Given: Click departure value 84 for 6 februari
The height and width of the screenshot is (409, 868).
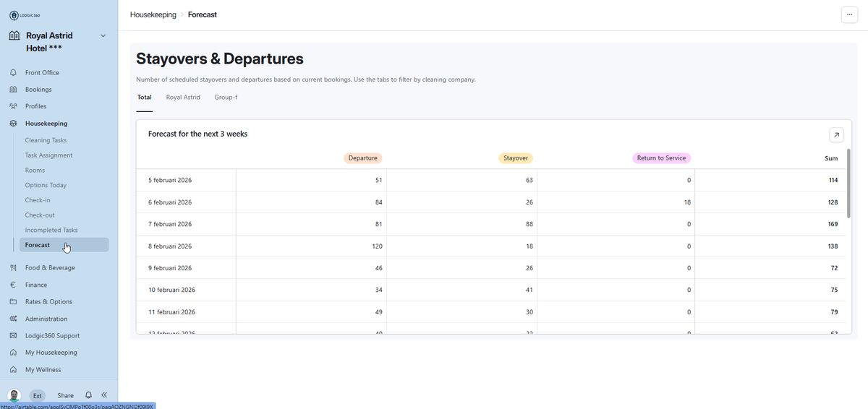Looking at the screenshot, I should point(378,202).
